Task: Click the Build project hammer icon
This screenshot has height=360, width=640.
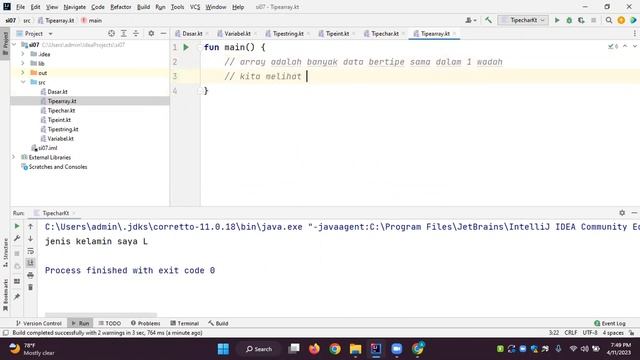Action: click(488, 20)
